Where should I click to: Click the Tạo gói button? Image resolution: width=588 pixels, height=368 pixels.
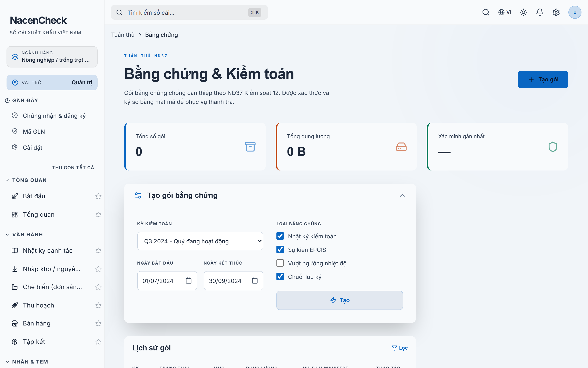pos(543,80)
